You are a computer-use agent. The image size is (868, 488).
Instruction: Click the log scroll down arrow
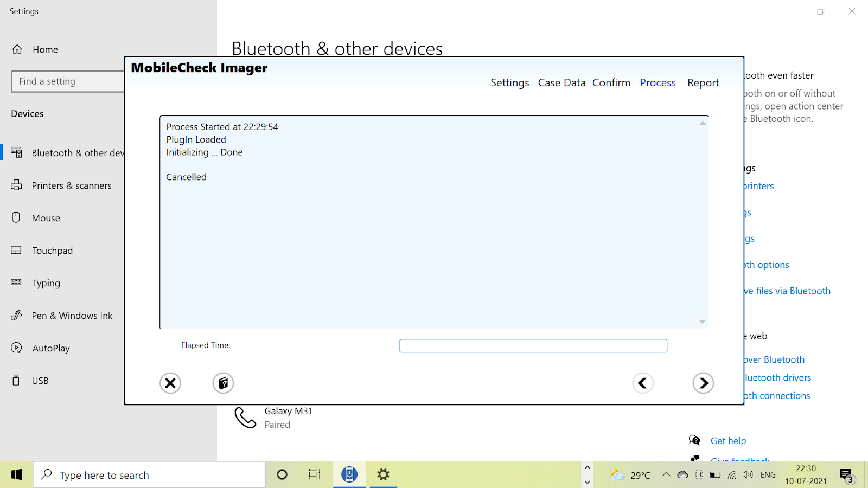point(703,322)
